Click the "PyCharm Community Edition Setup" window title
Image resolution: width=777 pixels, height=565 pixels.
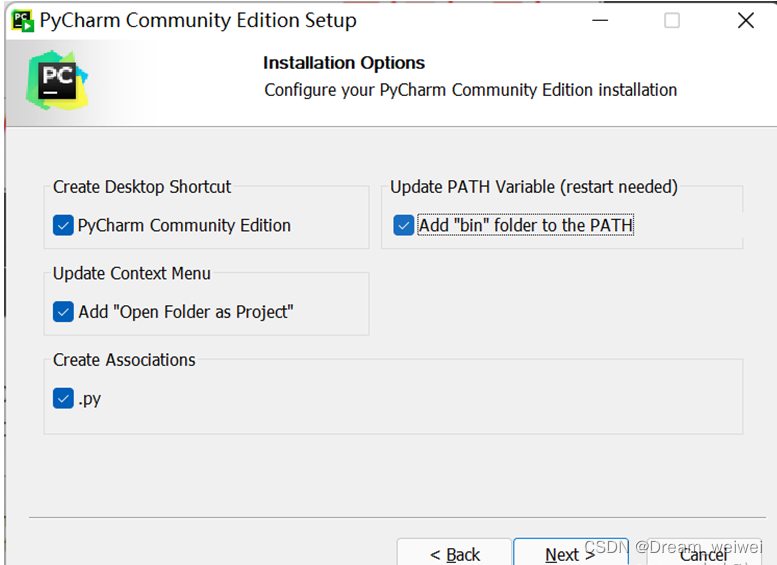click(198, 21)
